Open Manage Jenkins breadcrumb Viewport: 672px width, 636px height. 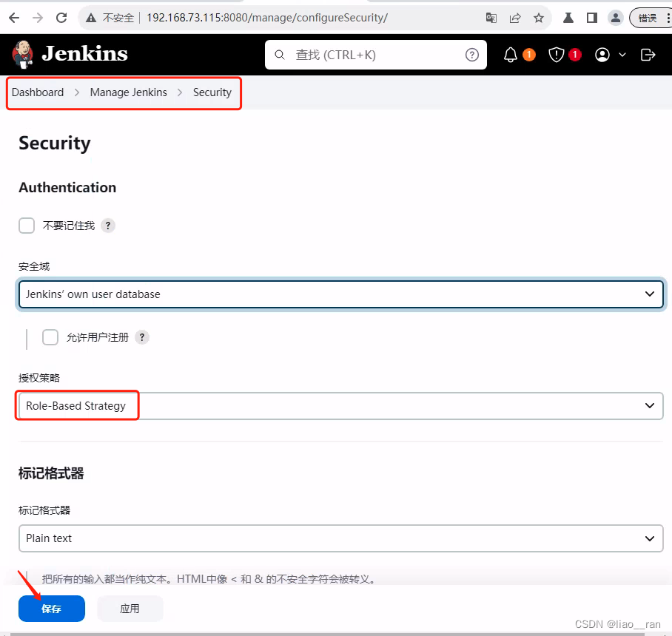click(x=129, y=92)
